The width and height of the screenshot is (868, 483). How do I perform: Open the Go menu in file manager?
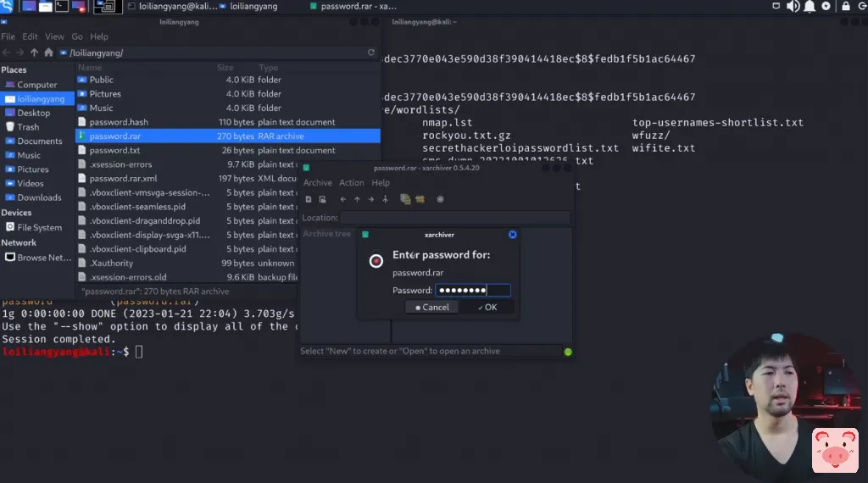[77, 36]
